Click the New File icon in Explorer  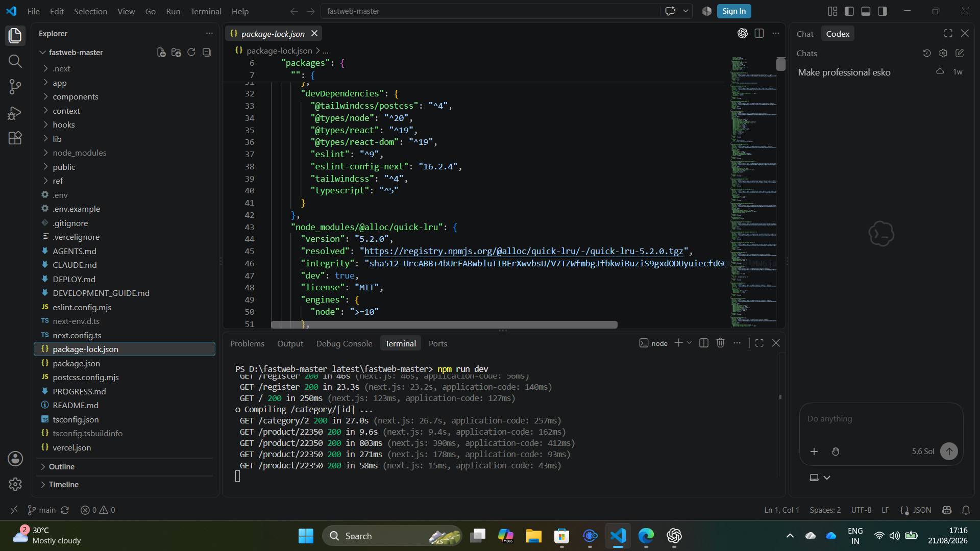[x=161, y=52]
